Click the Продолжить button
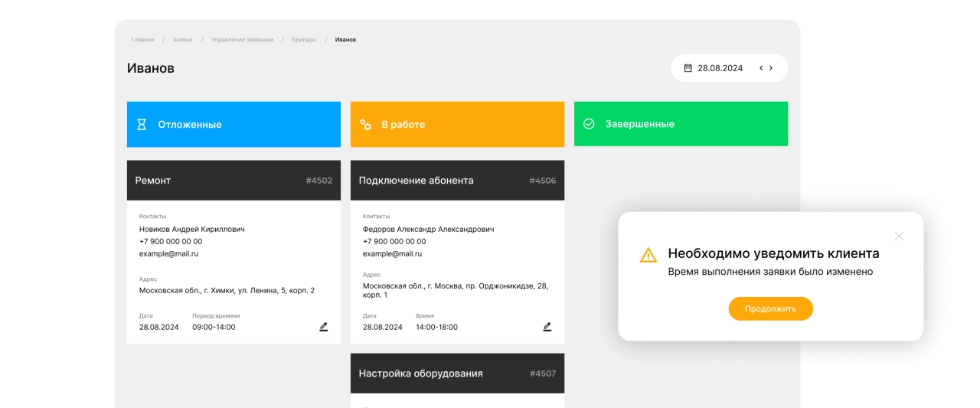Image resolution: width=980 pixels, height=408 pixels. pos(770,308)
